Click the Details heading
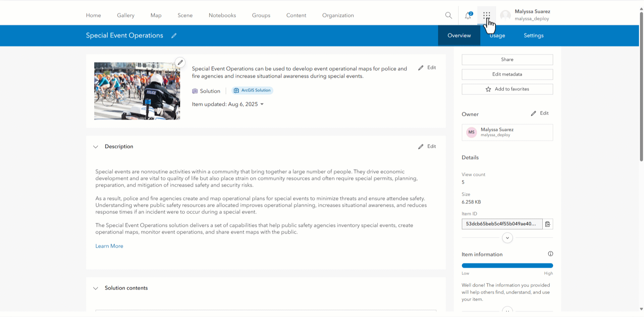Image resolution: width=644 pixels, height=317 pixels. tap(470, 158)
